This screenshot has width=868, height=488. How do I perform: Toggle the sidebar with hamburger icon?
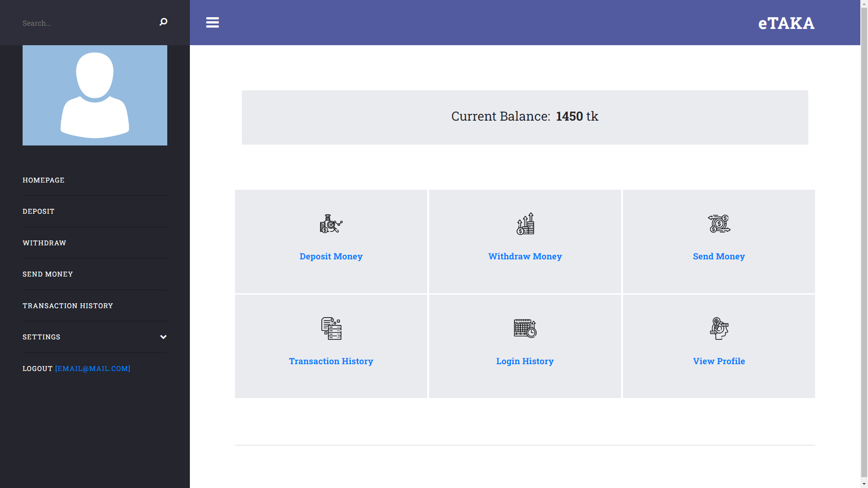(212, 23)
